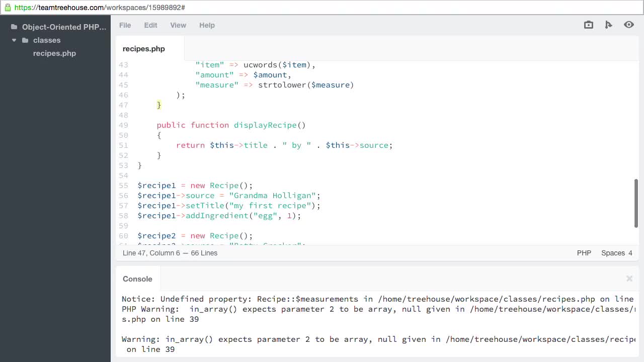
Task: Open the Spaces 4 indentation selector
Action: [x=617, y=253]
